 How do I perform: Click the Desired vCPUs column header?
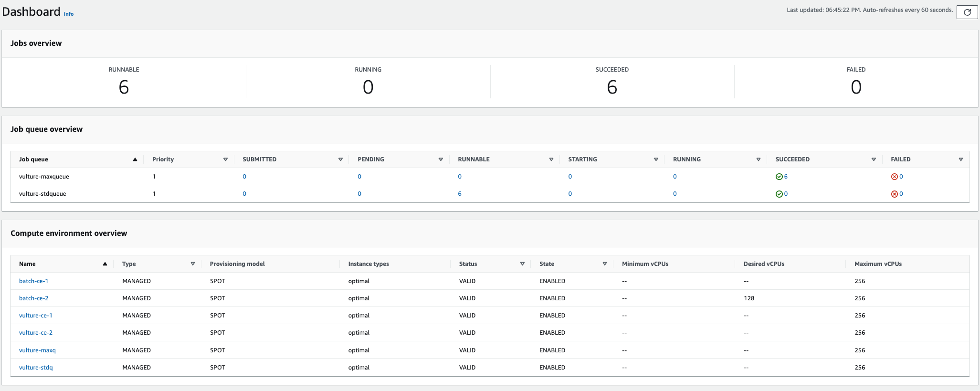coord(764,264)
